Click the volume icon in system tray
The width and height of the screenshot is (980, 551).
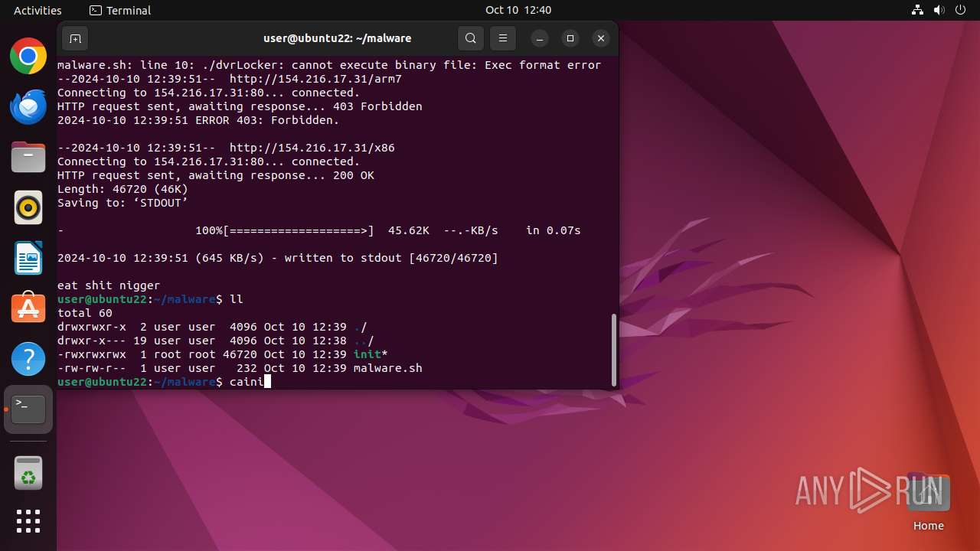pos(939,10)
